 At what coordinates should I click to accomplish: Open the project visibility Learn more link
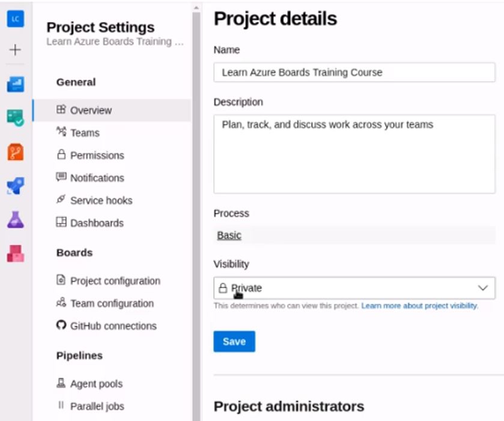click(419, 305)
